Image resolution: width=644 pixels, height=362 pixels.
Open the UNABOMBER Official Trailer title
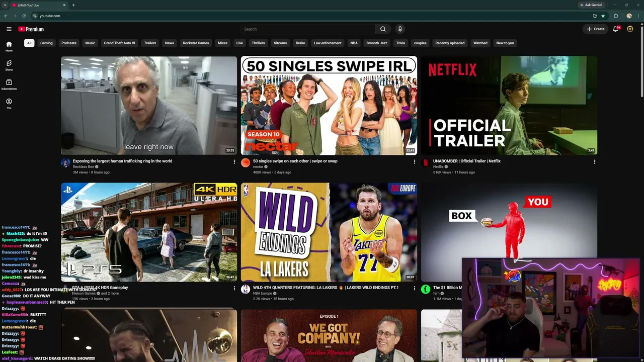pyautogui.click(x=467, y=161)
